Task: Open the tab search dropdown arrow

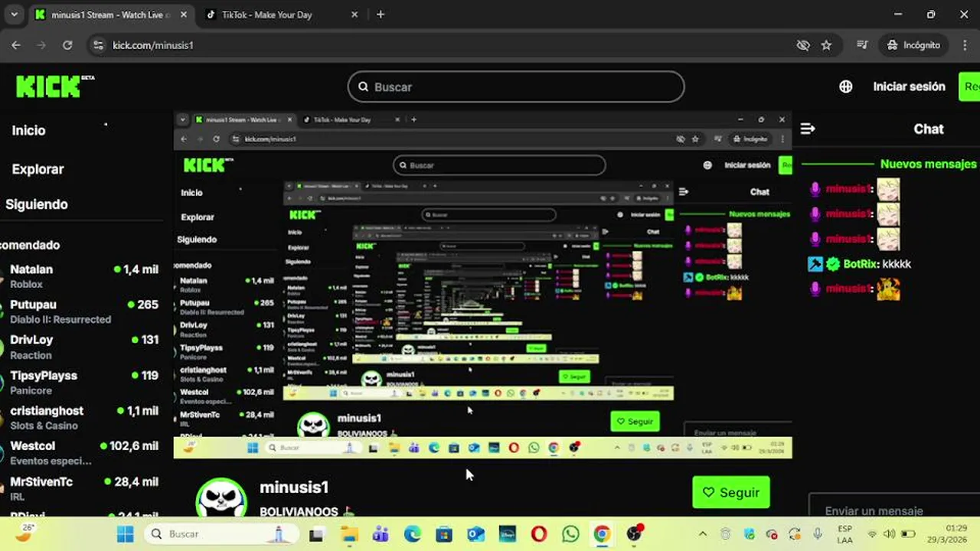Action: tap(14, 15)
